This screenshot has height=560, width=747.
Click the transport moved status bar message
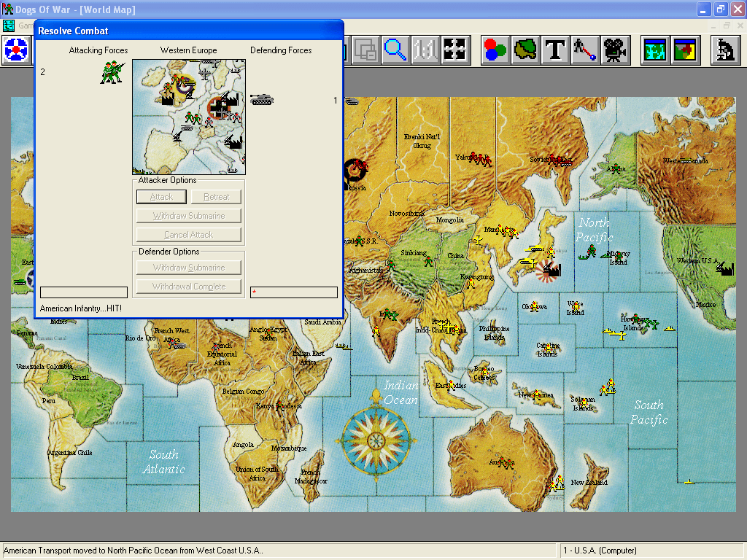(133, 551)
